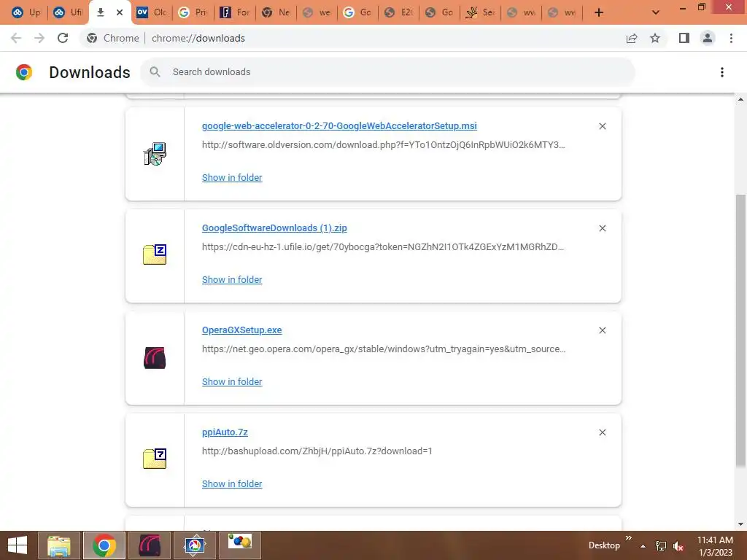Click the Chrome taskbar icon

pyautogui.click(x=104, y=545)
